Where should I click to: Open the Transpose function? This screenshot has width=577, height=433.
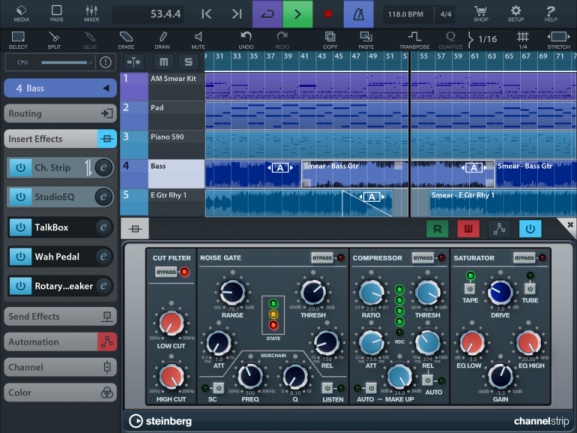(414, 40)
